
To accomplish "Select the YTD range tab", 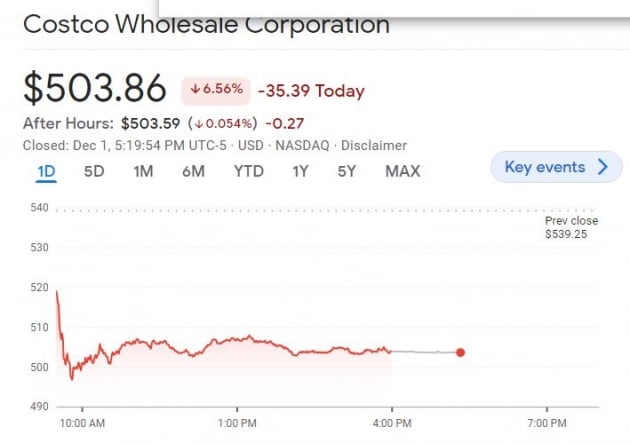I will point(248,171).
